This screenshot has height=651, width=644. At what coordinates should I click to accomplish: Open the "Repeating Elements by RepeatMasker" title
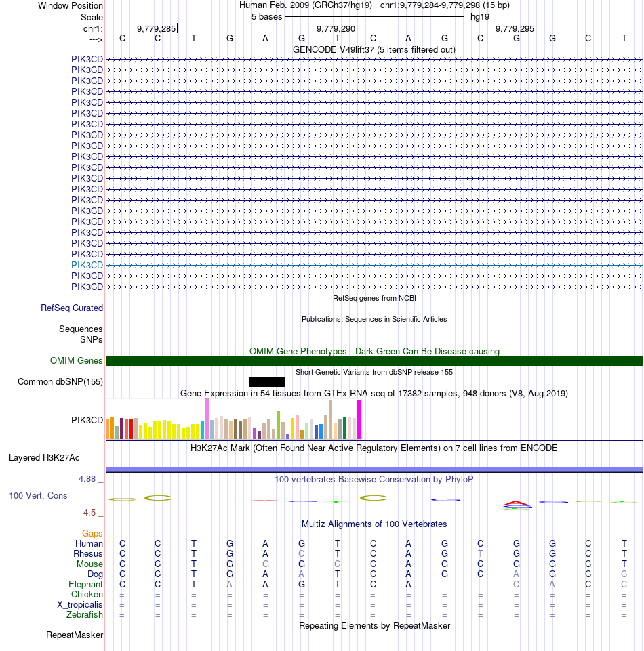(x=374, y=626)
